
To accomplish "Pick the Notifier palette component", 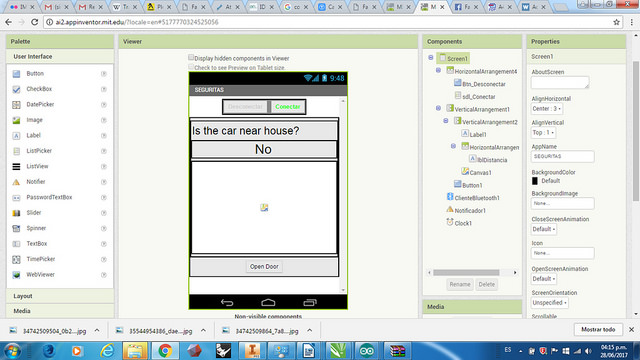I will (x=36, y=182).
